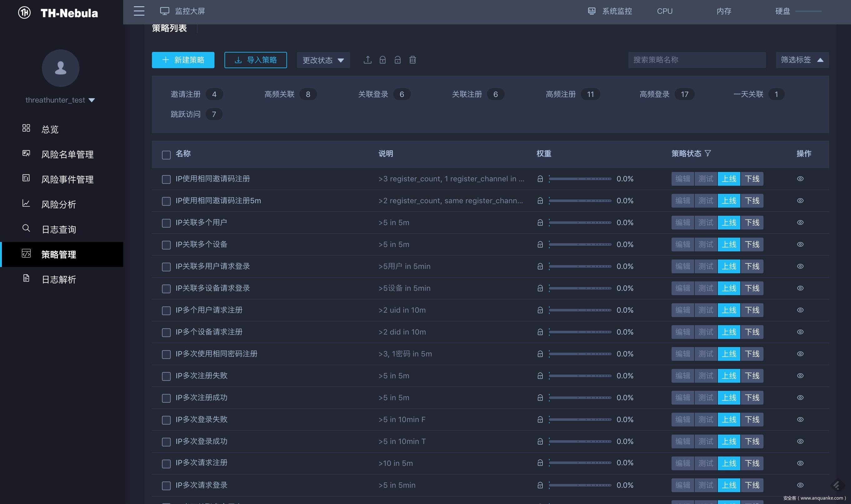Viewport: 851px width, 504px height.
Task: Collapse the 筛选标签 filter panel
Action: coord(802,60)
